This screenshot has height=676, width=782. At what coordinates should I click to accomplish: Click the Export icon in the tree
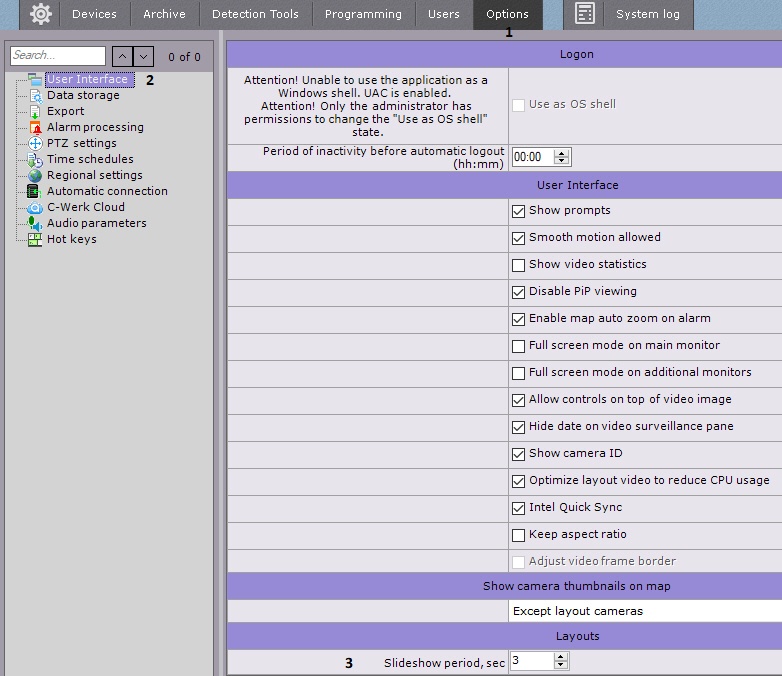tap(35, 112)
